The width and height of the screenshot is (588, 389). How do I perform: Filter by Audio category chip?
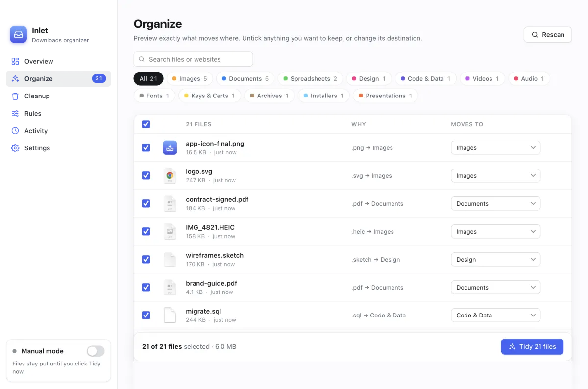529,78
